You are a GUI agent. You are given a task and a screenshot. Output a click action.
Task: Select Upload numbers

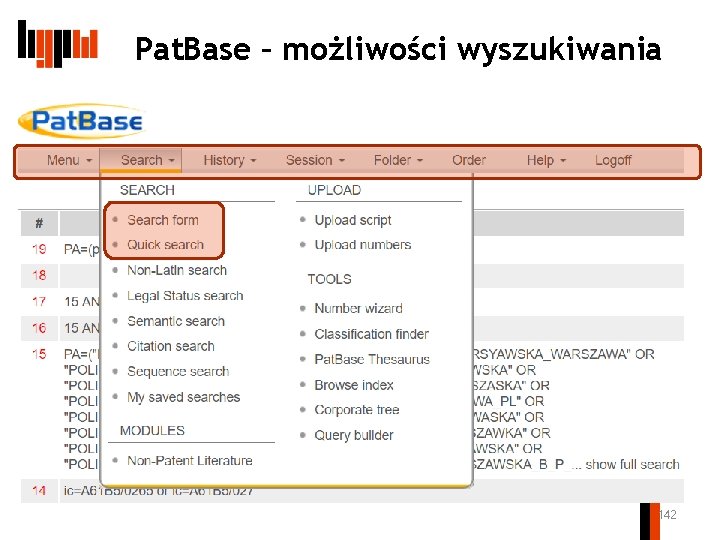[363, 245]
